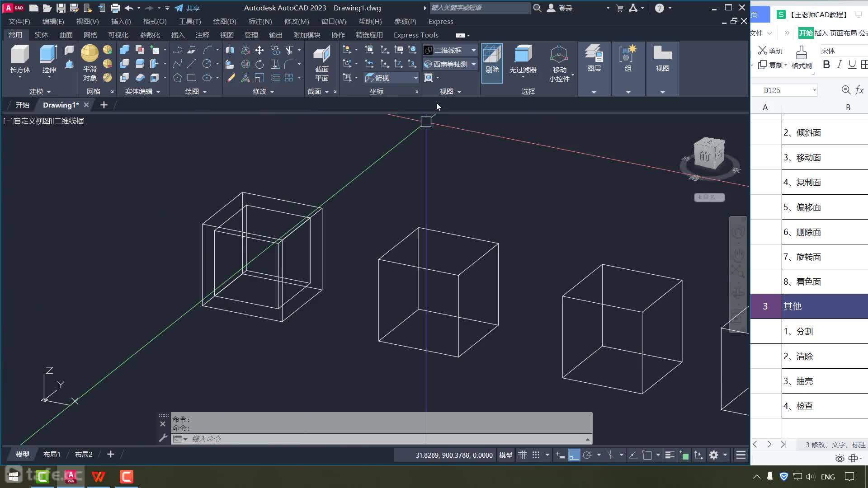Screen dimensions: 868x488
Task: Toggle lineweight display in status bar
Action: pos(670,455)
